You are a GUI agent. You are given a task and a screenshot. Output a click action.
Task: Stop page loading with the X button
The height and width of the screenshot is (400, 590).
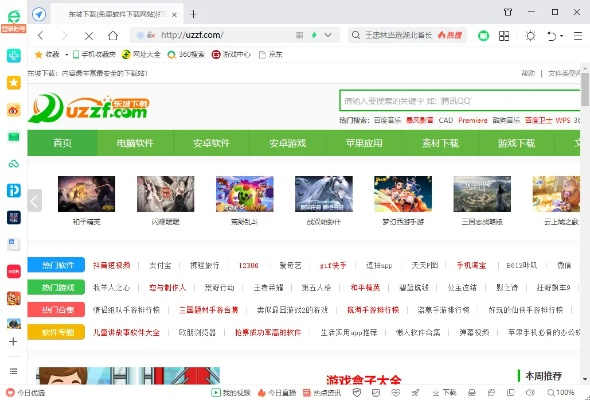pyautogui.click(x=89, y=36)
